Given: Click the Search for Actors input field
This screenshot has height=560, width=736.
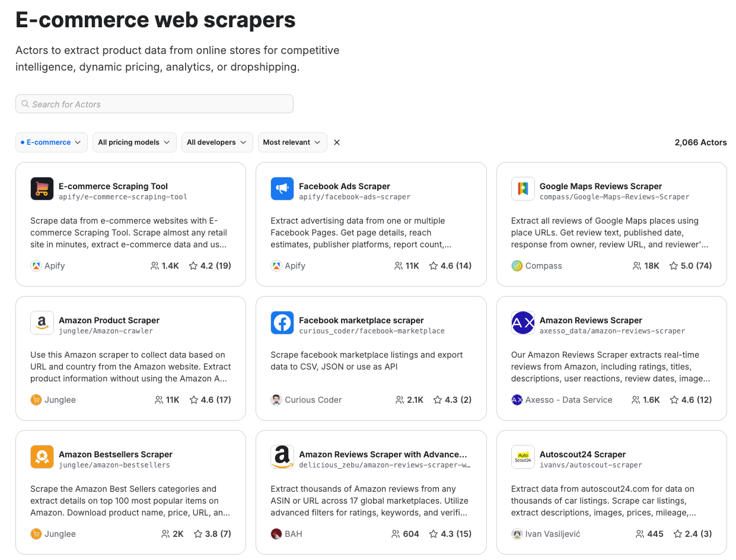Looking at the screenshot, I should coord(154,104).
